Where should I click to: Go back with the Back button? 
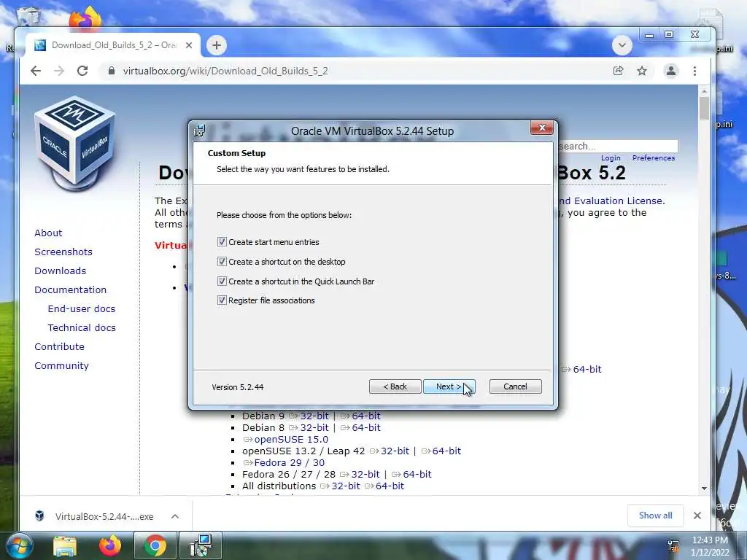coord(395,386)
